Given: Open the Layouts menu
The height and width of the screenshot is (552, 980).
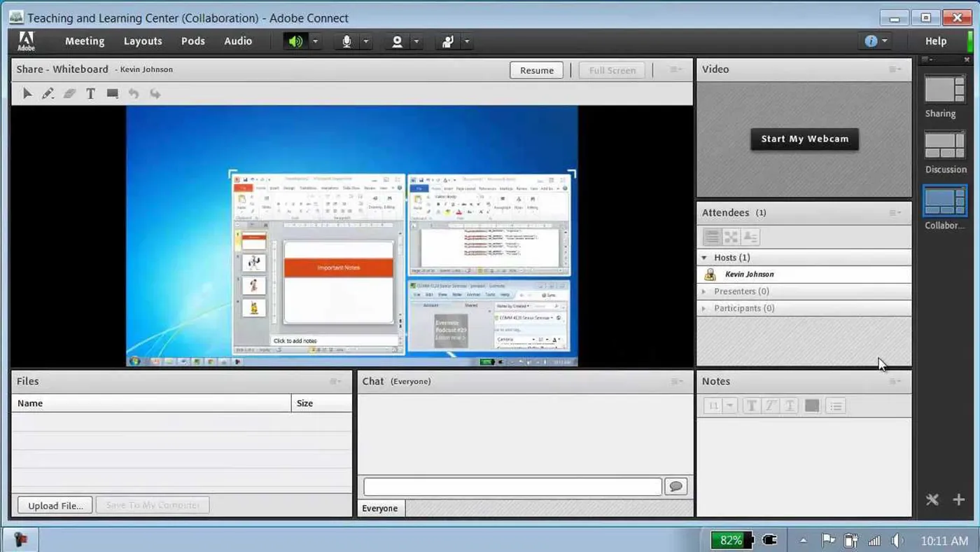Looking at the screenshot, I should pos(143,41).
